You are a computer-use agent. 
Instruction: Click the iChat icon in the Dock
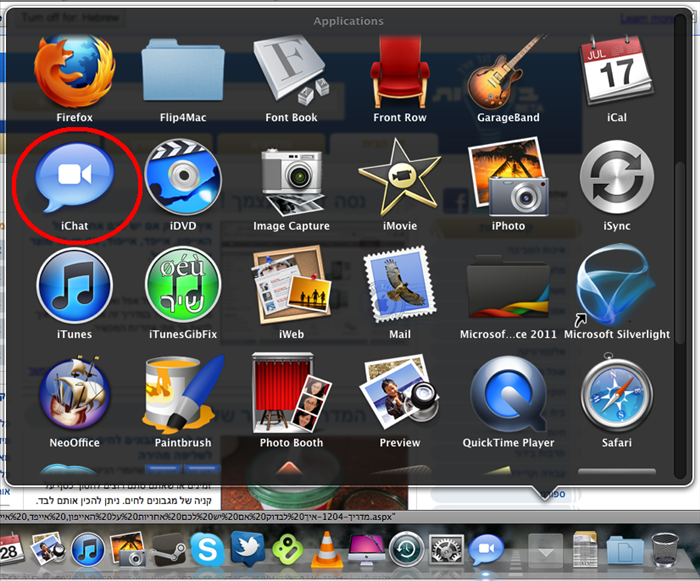(486, 550)
